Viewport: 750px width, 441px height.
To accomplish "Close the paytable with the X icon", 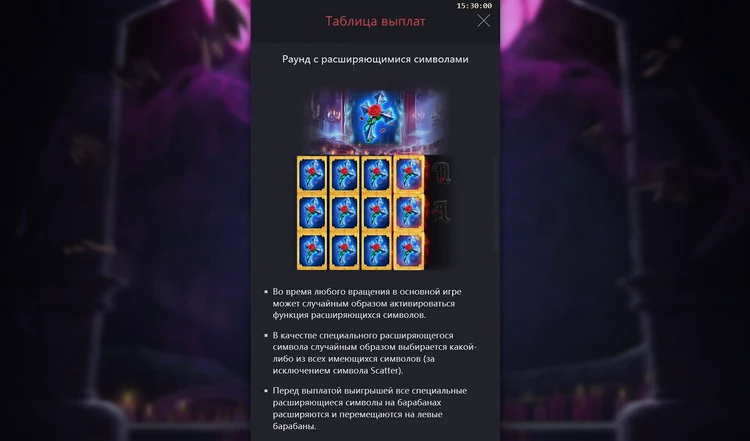I will tap(484, 21).
